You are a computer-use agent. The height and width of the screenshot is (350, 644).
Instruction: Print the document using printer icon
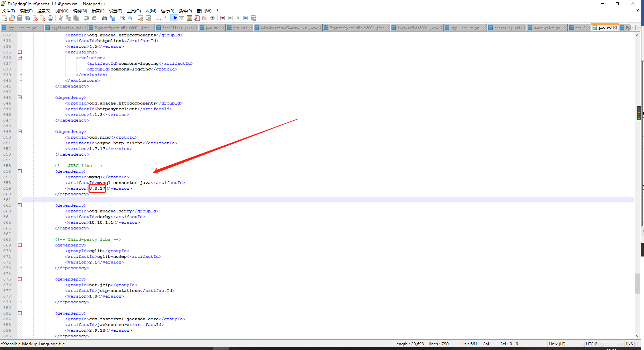(50, 18)
